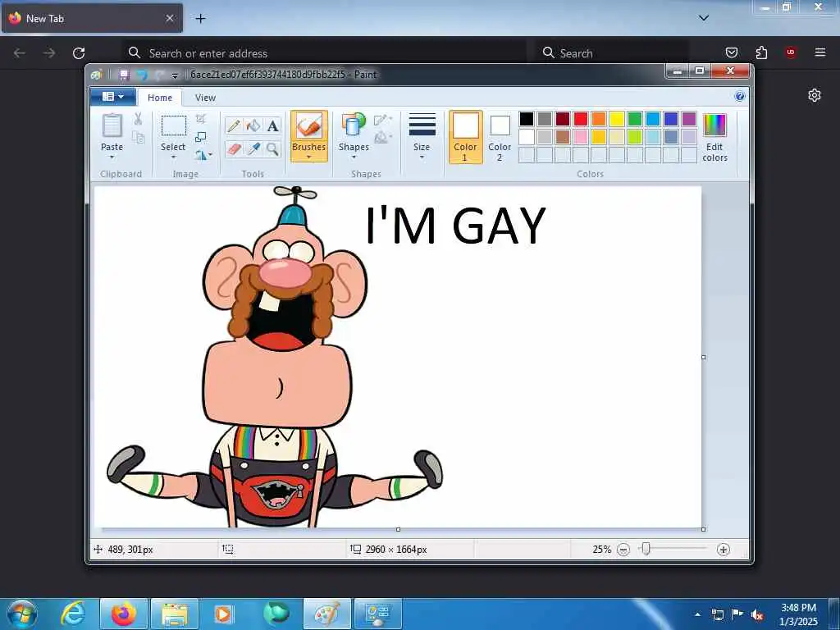
Task: Click the Save icon in quick access toolbar
Action: 125,75
